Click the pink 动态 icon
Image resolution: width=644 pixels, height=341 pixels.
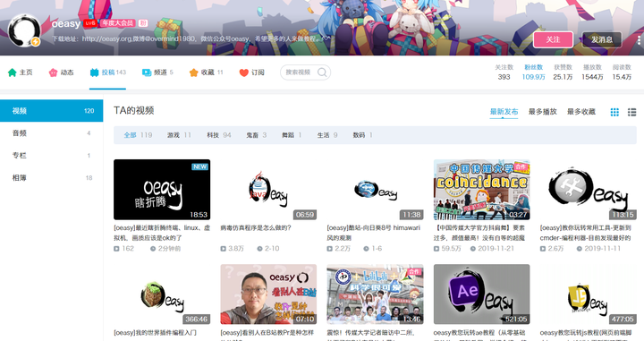pyautogui.click(x=53, y=72)
